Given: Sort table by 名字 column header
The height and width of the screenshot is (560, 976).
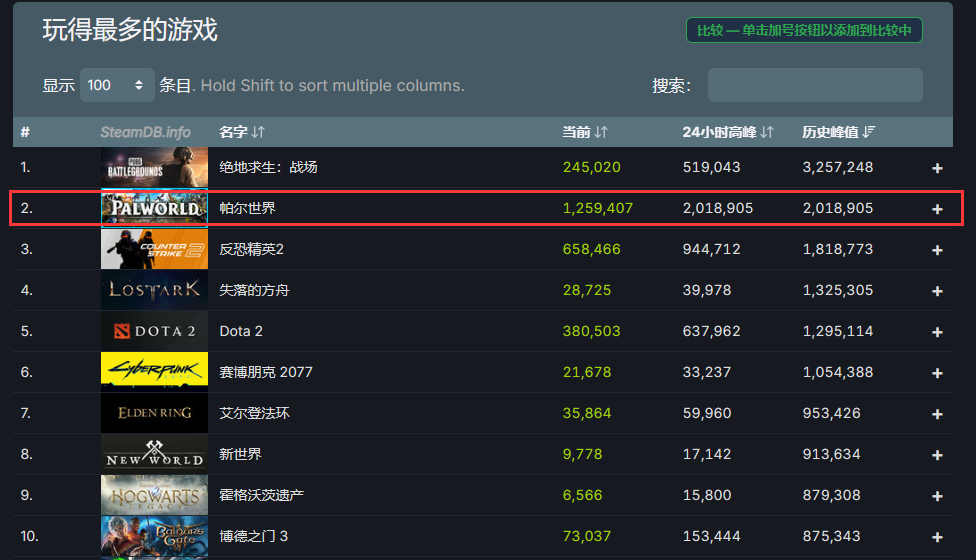Looking at the screenshot, I should [242, 132].
